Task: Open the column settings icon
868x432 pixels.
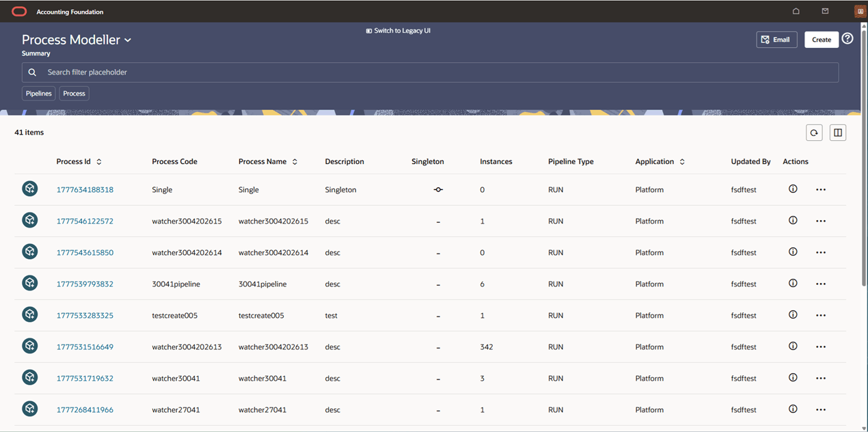Action: click(x=838, y=133)
